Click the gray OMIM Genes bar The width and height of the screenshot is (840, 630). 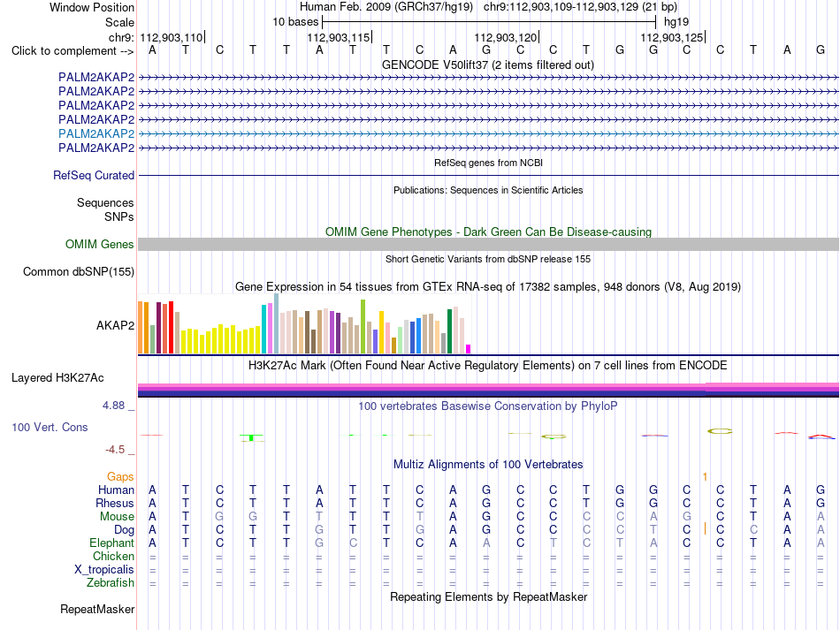point(488,245)
